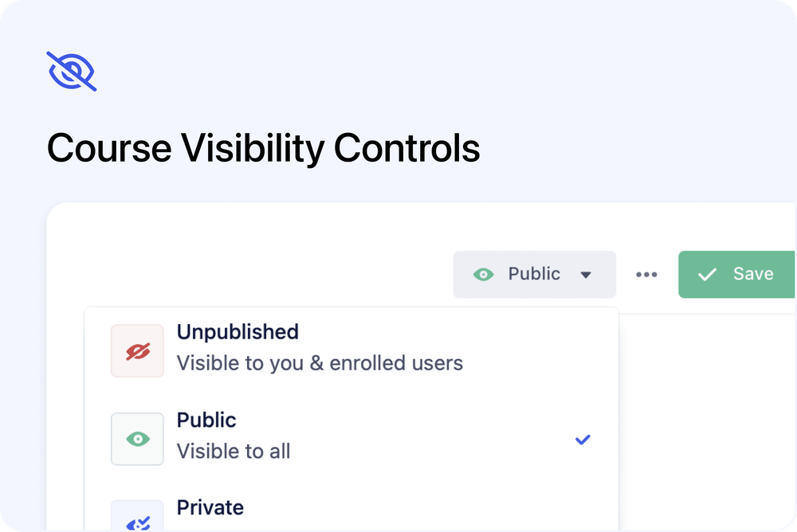Click the crossed-out eye icon above the heading
This screenshot has width=797, height=532.
coord(71,70)
